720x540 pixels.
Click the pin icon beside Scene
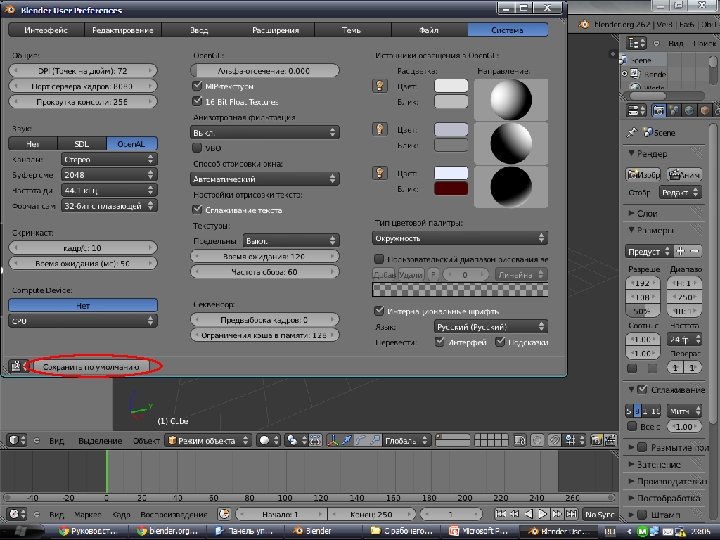632,132
